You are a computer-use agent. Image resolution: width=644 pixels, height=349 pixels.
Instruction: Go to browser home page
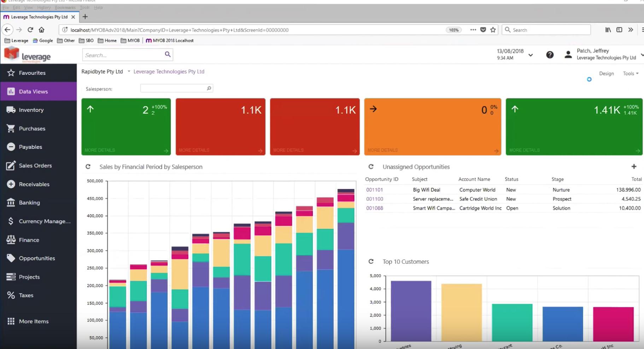(x=42, y=30)
